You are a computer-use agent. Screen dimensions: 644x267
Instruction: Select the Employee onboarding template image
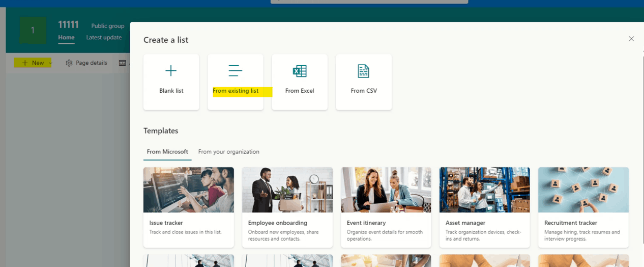pyautogui.click(x=287, y=190)
